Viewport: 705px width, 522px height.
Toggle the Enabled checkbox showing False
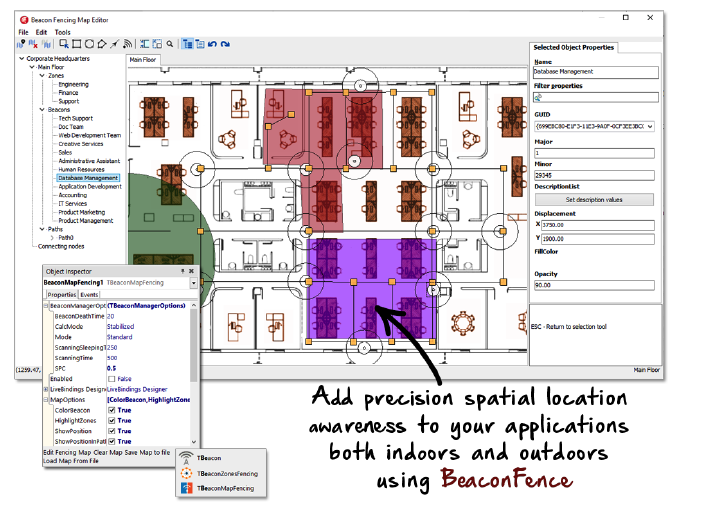[x=112, y=379]
